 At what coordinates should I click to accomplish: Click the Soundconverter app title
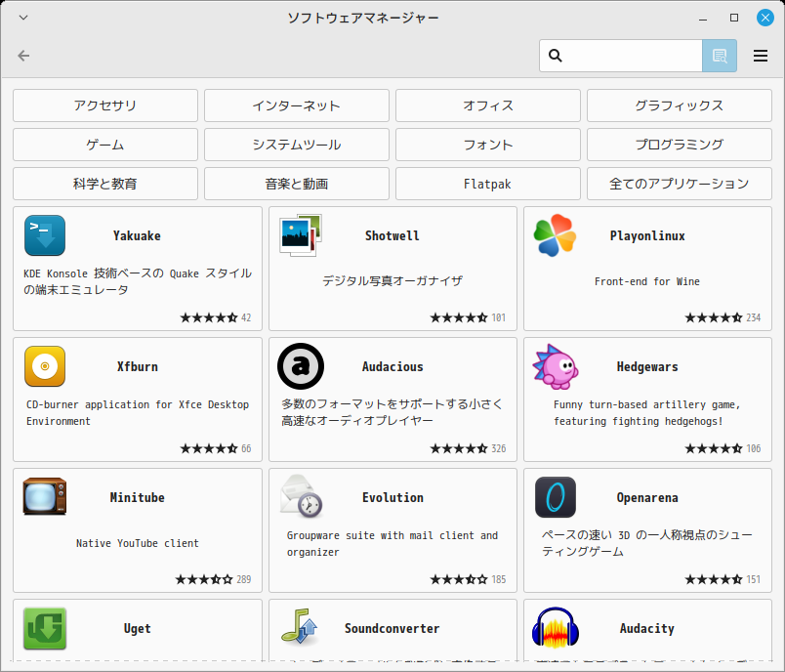[x=392, y=628]
